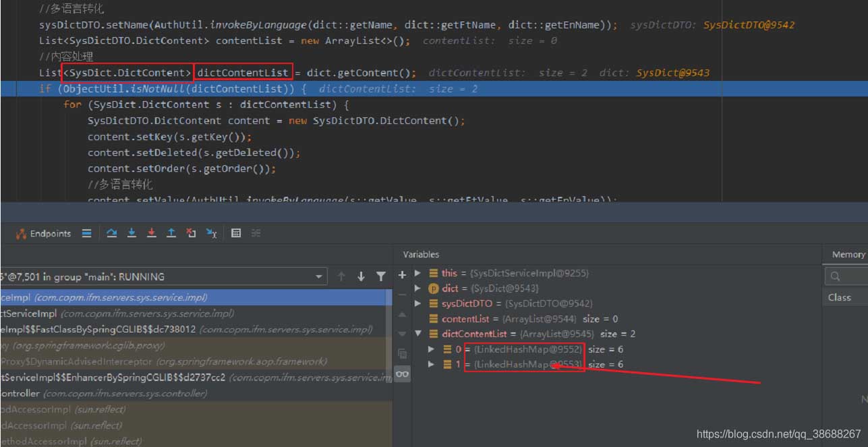Add a new watch with plus icon
The image size is (868, 447).
coord(403,275)
